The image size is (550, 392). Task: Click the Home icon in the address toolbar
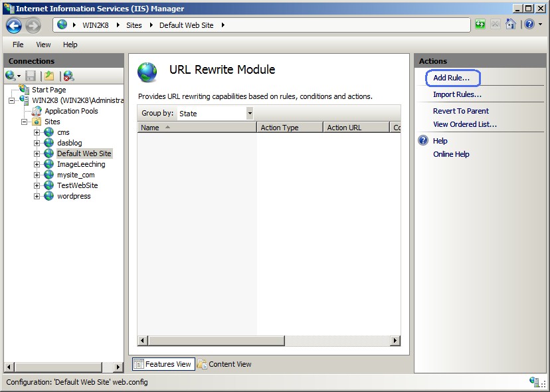tap(511, 24)
